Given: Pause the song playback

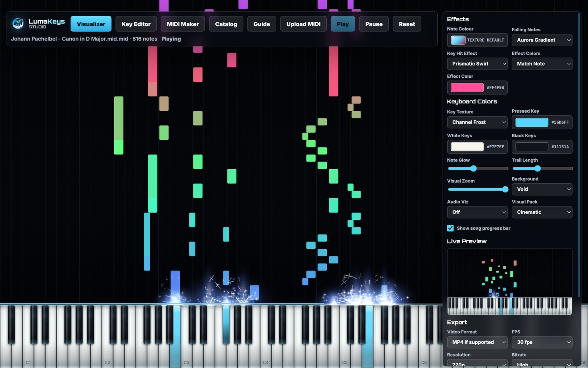Looking at the screenshot, I should pos(374,24).
